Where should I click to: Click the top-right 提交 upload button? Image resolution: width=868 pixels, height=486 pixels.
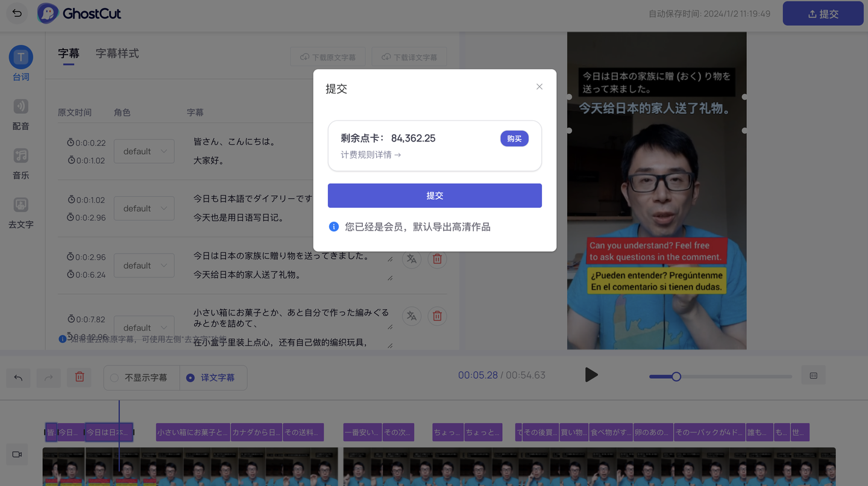[823, 13]
